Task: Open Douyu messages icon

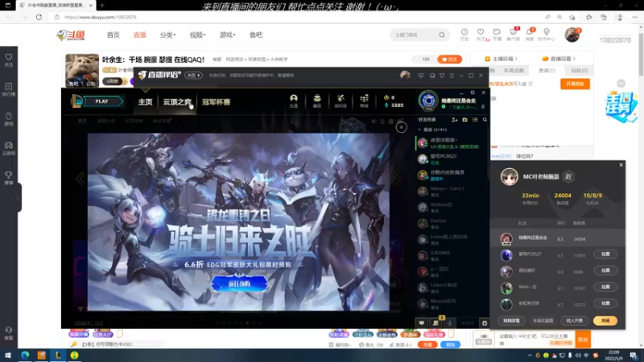Action: (530, 35)
